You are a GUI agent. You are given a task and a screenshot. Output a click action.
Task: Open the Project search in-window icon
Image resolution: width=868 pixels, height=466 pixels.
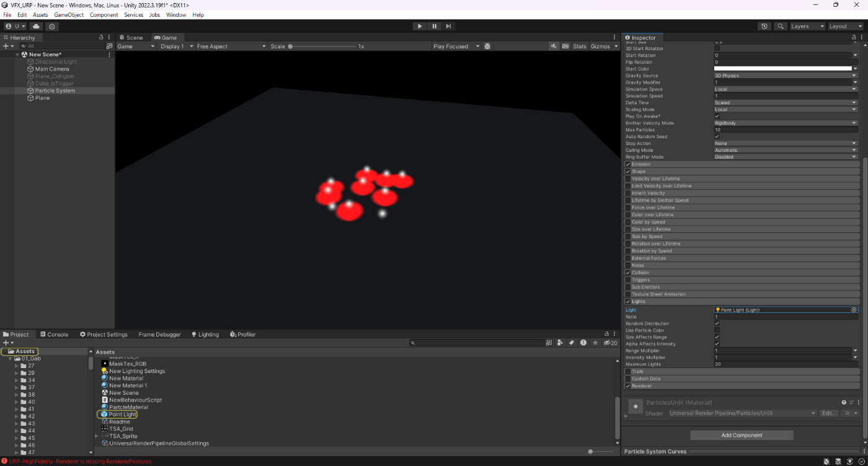[549, 343]
